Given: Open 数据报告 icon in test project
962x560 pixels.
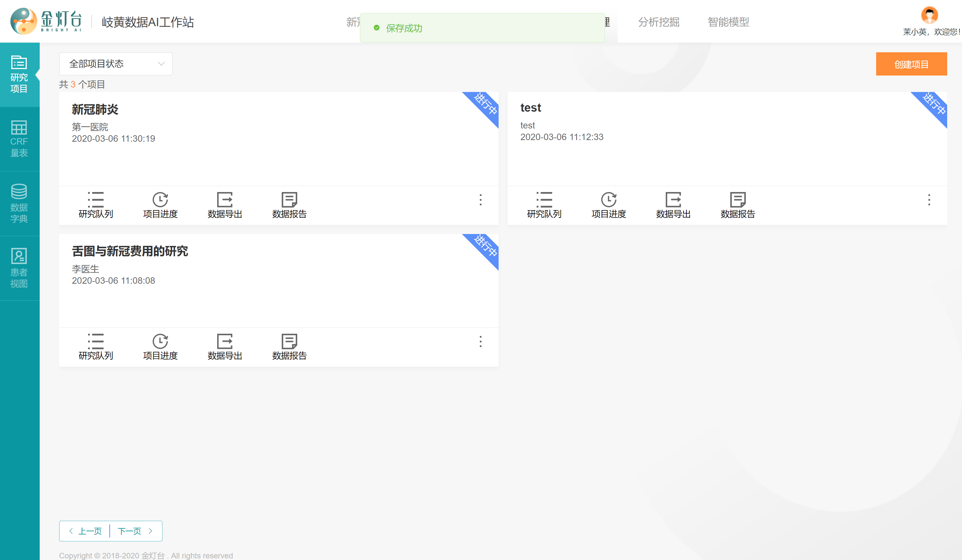Looking at the screenshot, I should [x=737, y=199].
